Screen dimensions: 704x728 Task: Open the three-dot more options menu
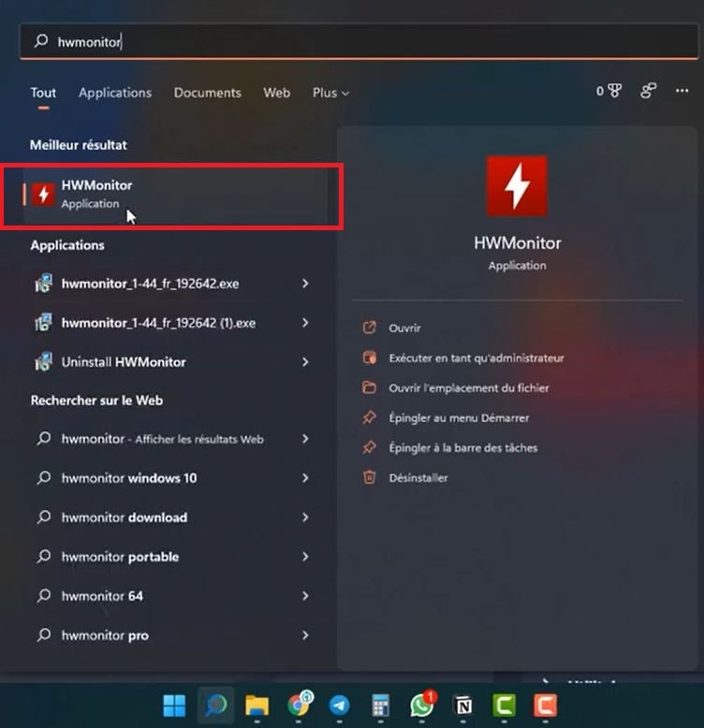(682, 91)
